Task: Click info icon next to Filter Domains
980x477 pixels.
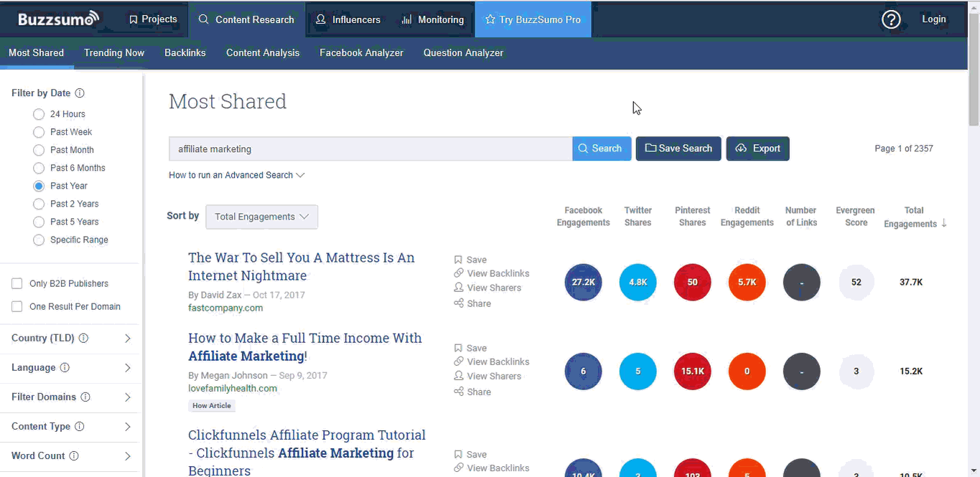Action: pyautogui.click(x=85, y=397)
